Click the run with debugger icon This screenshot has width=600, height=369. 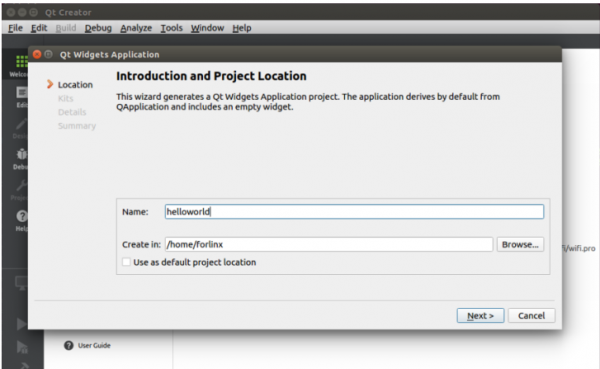22,347
